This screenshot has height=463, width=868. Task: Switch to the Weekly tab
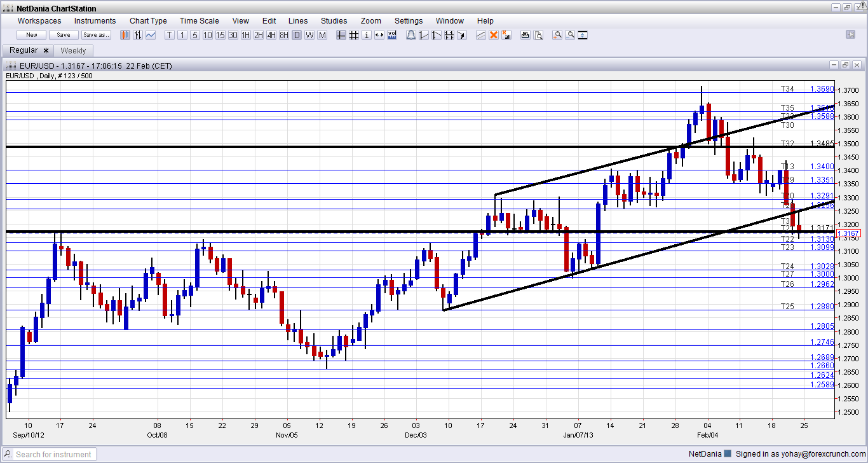tap(74, 50)
